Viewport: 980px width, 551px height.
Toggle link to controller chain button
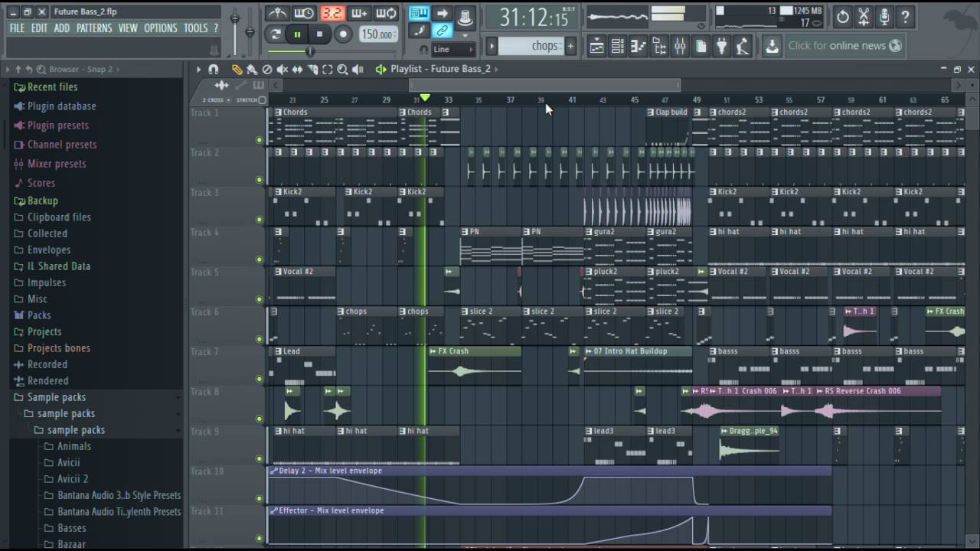443,31
